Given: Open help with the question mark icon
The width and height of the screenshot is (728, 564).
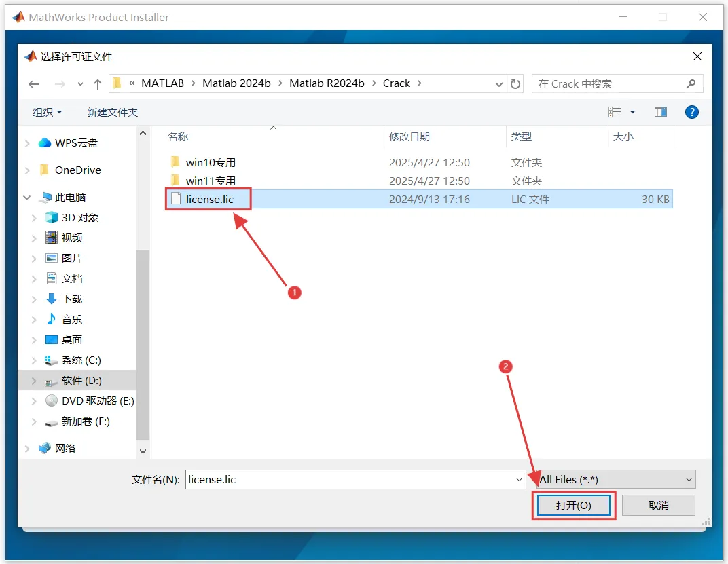Looking at the screenshot, I should tap(692, 112).
